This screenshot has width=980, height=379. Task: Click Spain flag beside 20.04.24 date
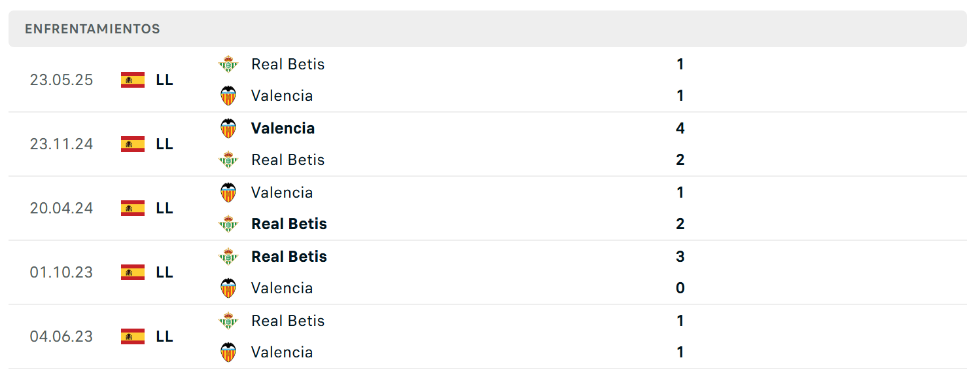tap(133, 208)
